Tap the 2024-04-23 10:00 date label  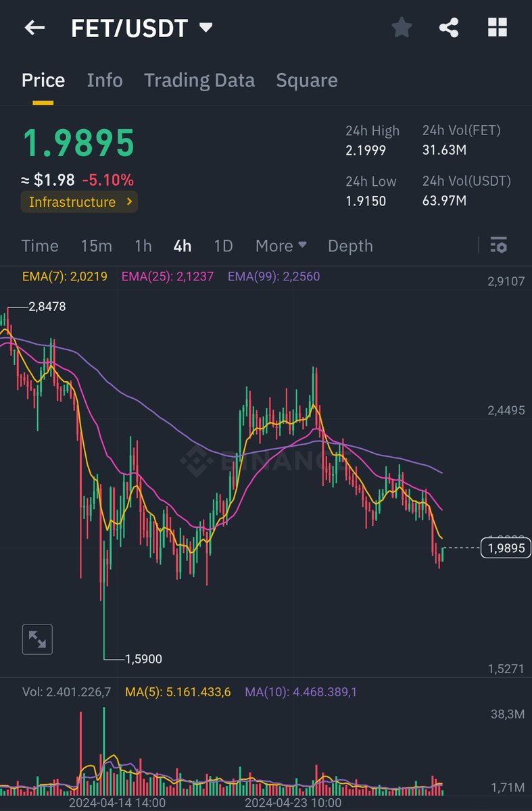click(x=293, y=803)
